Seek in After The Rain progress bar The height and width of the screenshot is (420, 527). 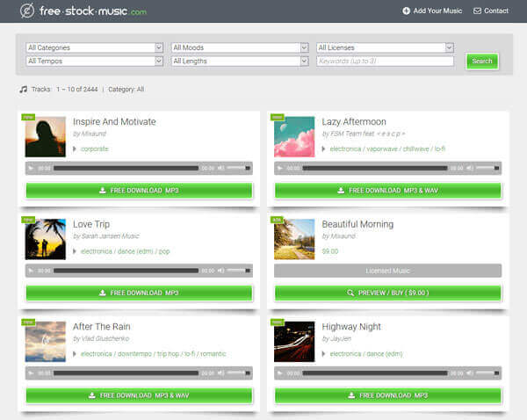click(126, 373)
